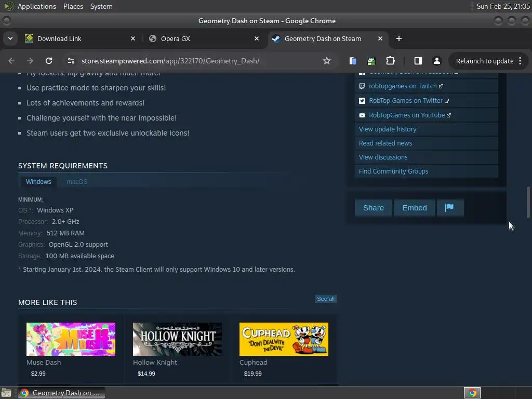The height and width of the screenshot is (399, 532).
Task: Close the Geometry Dash on Steam tab
Action: pos(380,38)
